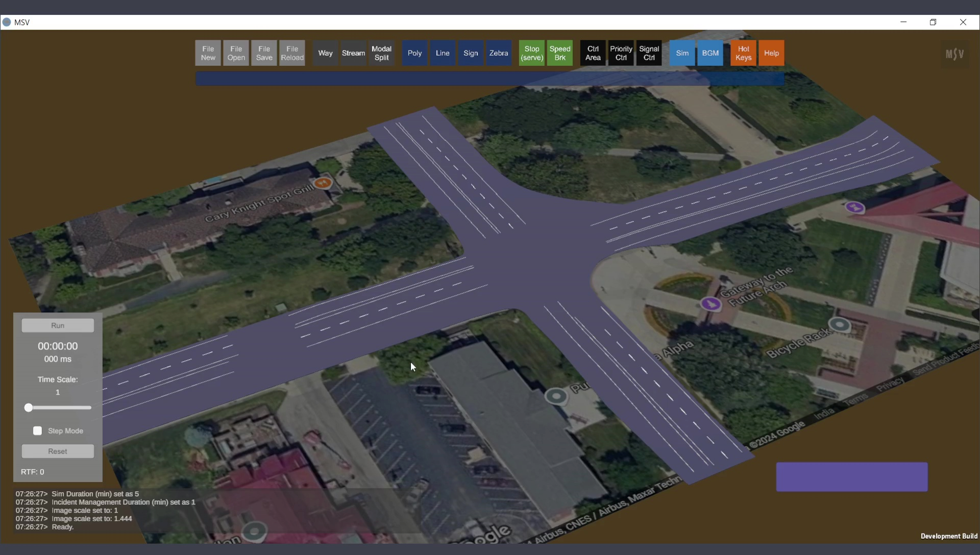Click the File New toolbar button
980x555 pixels.
(208, 53)
